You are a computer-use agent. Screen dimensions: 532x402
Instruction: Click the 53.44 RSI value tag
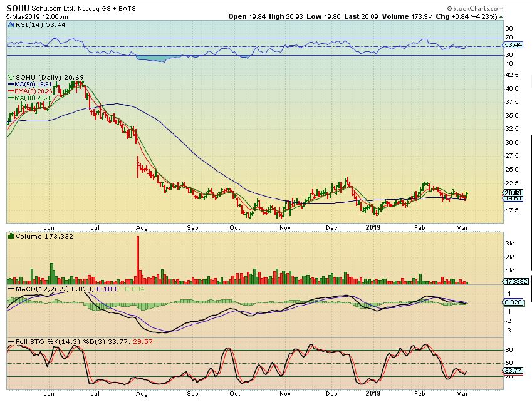(x=513, y=45)
